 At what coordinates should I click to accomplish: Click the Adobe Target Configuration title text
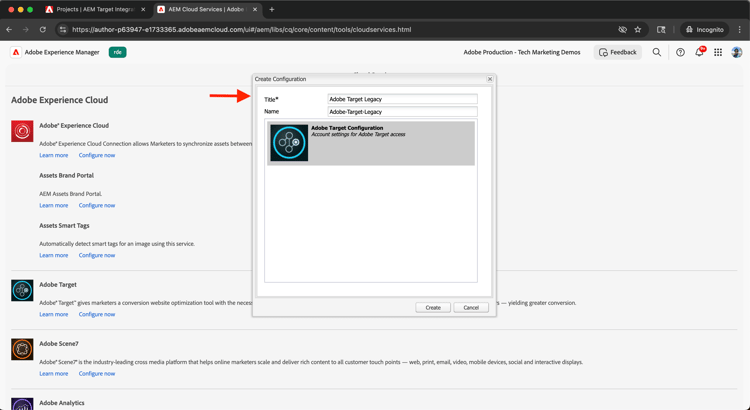[347, 128]
